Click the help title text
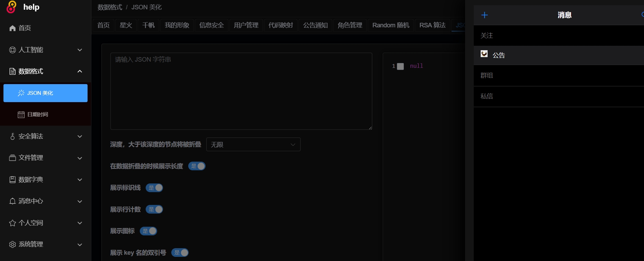 click(x=31, y=7)
